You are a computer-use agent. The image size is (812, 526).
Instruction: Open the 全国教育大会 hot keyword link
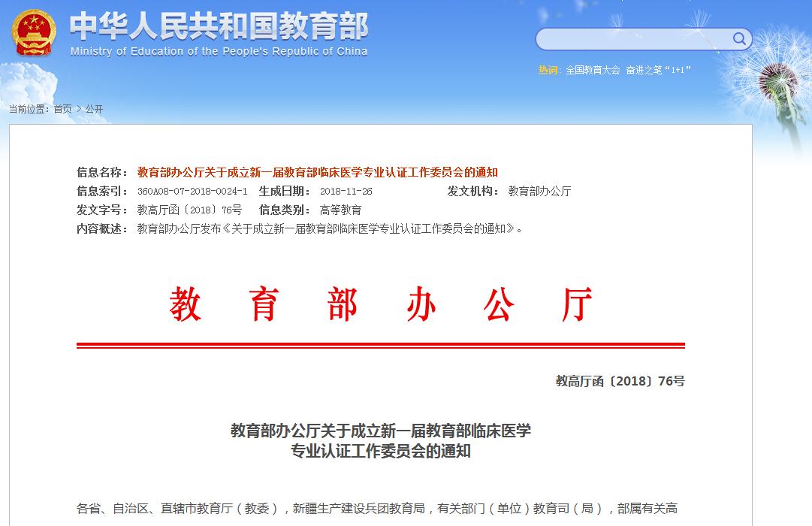coord(593,70)
